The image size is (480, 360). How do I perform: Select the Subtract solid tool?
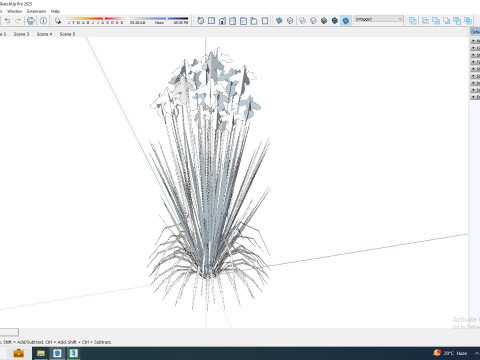point(447,21)
